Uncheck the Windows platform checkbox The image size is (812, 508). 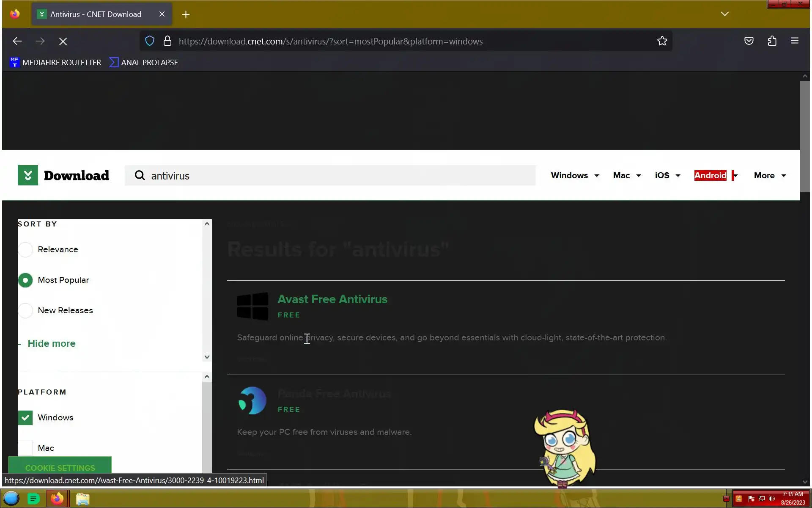point(25,418)
